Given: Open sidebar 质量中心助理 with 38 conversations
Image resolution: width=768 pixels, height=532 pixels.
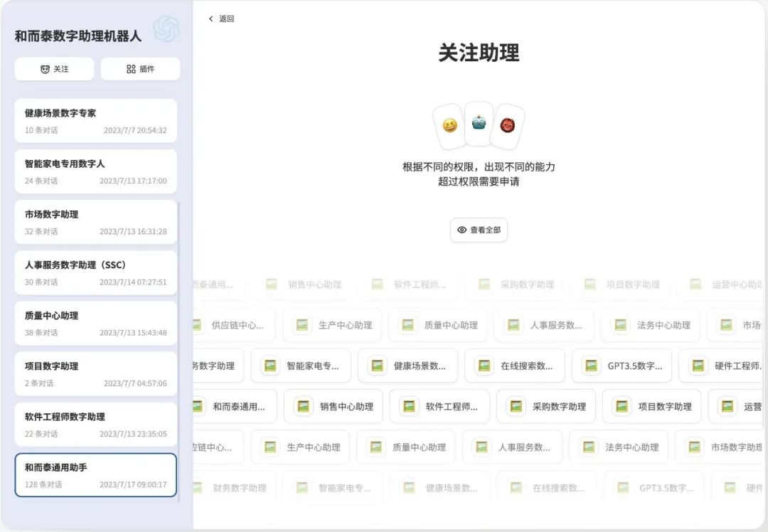Looking at the screenshot, I should tap(95, 323).
